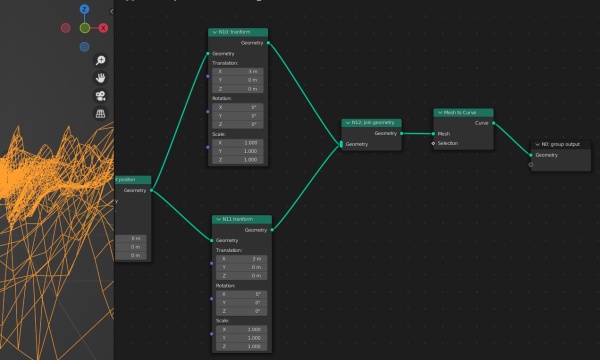Select the N12 join geometry header

[372, 123]
